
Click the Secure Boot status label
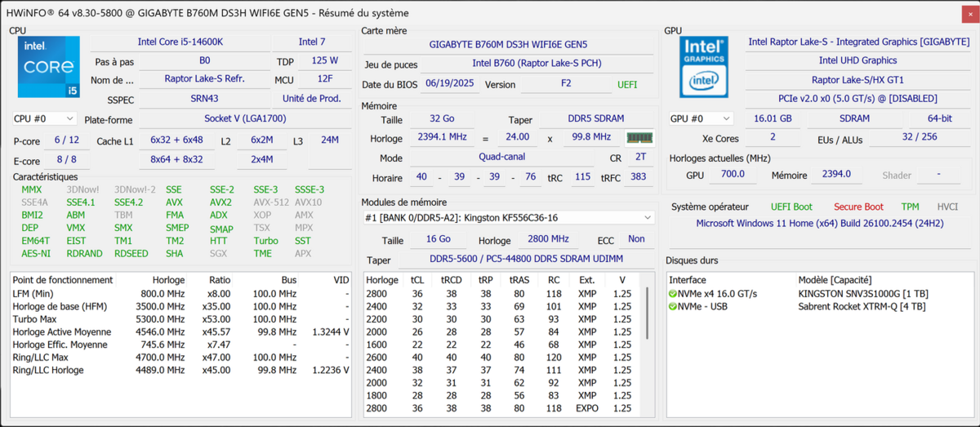857,207
